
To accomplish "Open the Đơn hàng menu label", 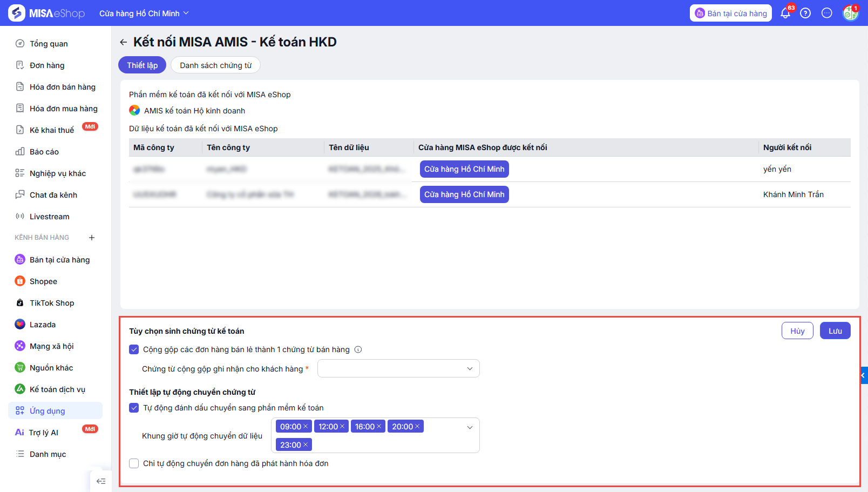I will 47,65.
